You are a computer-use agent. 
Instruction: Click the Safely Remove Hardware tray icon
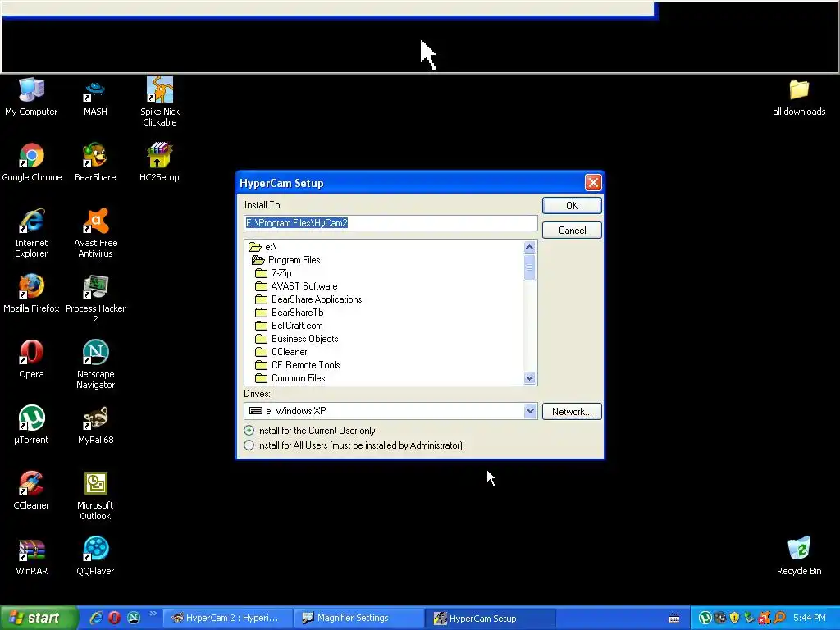coord(750,618)
